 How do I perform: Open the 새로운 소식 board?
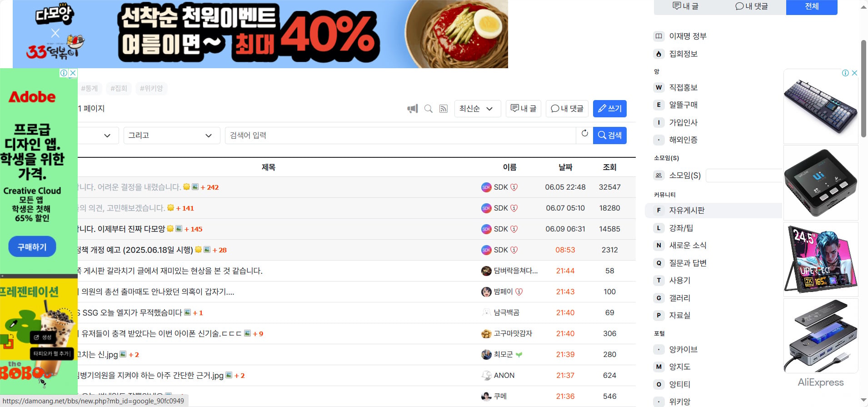[x=688, y=245]
